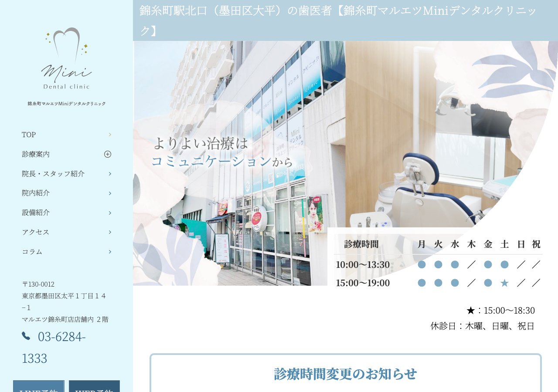The image size is (558, 392).
Task: Go to 院内紹介 page
Action: click(x=66, y=193)
